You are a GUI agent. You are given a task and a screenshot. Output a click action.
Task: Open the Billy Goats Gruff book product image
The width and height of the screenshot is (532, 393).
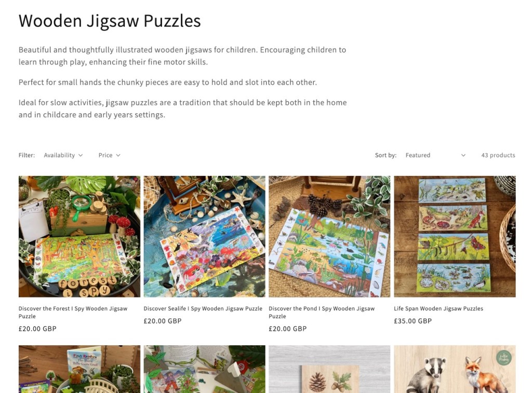click(79, 369)
